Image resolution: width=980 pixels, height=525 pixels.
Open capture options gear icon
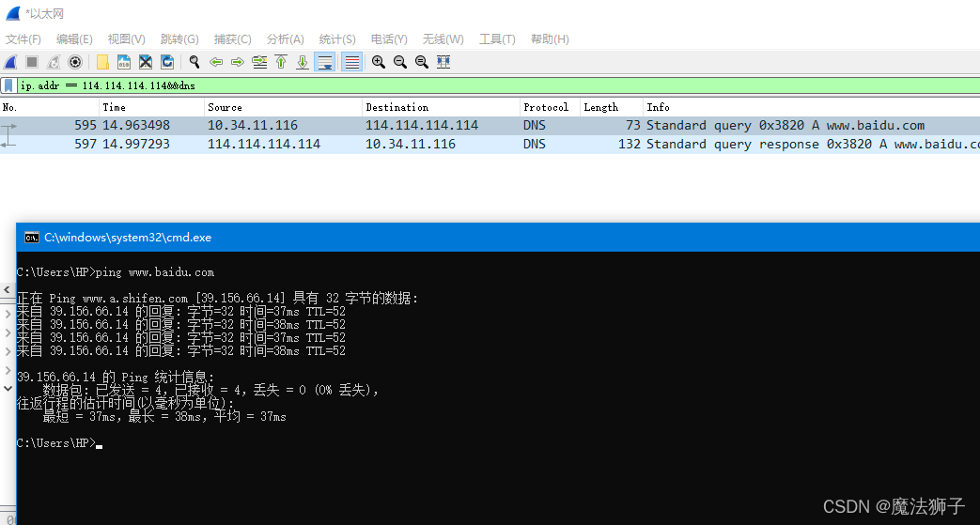point(75,62)
